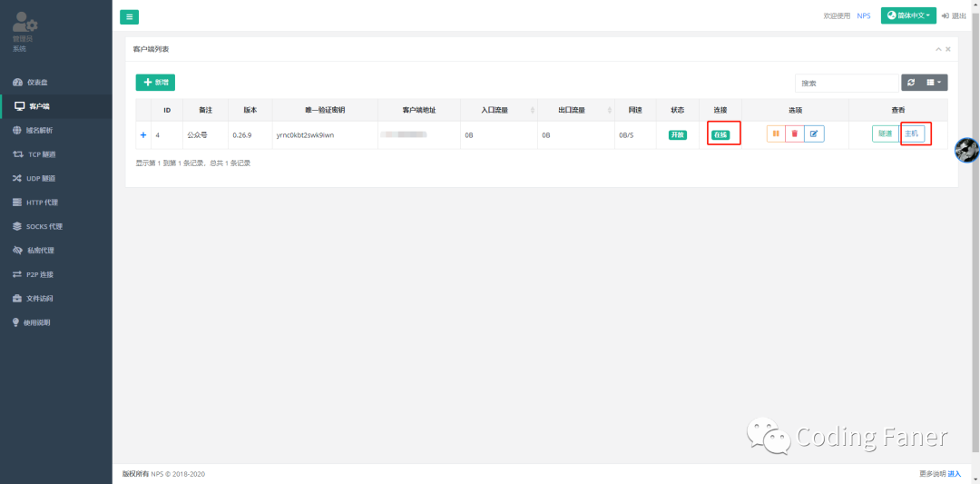This screenshot has height=484, width=980.
Task: Open the columns dropdown button
Action: point(934,83)
